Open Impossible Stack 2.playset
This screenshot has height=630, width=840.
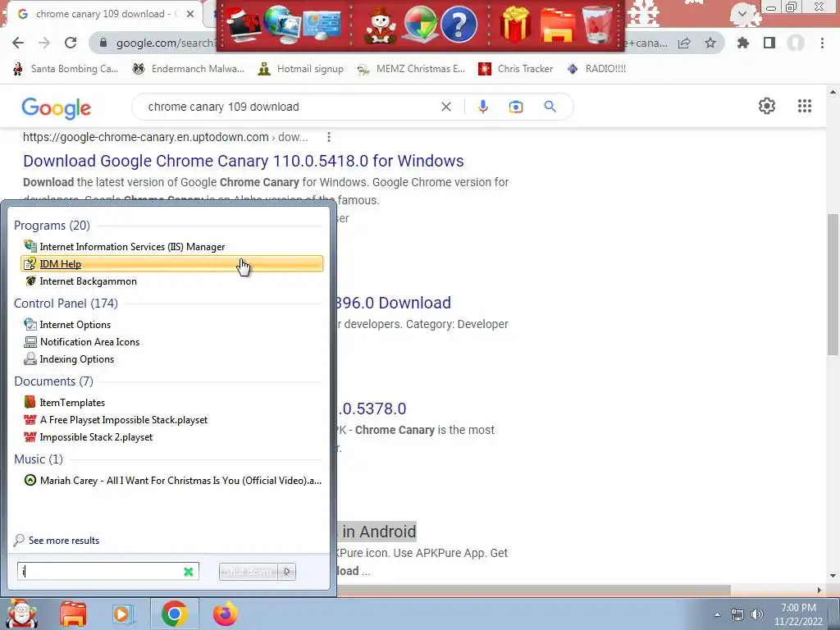click(x=171, y=437)
